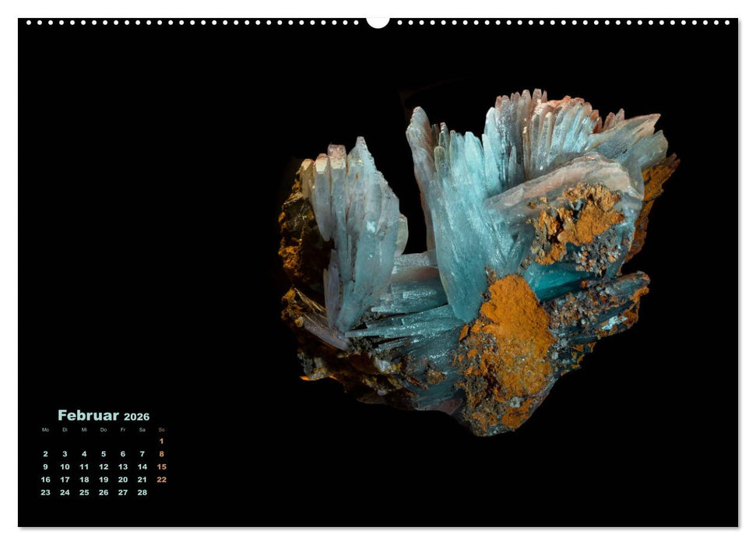Select date 15 in the Sunday column
The width and height of the screenshot is (756, 545).
(163, 466)
